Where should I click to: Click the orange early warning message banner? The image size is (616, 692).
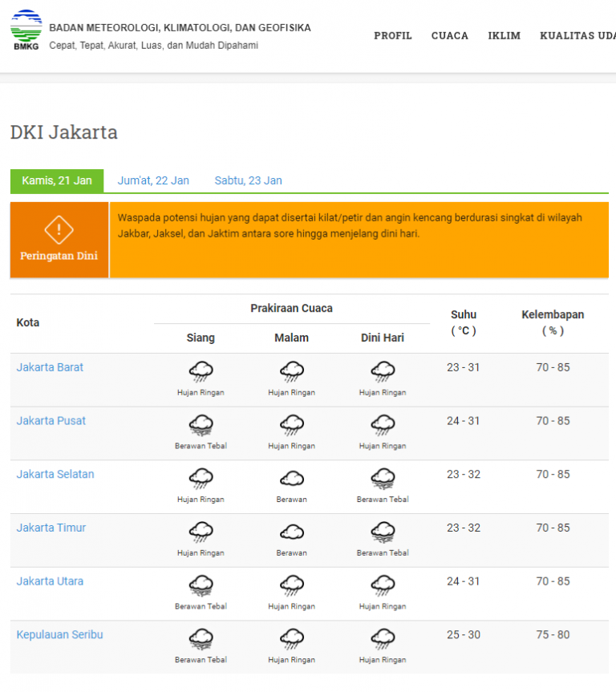[358, 240]
